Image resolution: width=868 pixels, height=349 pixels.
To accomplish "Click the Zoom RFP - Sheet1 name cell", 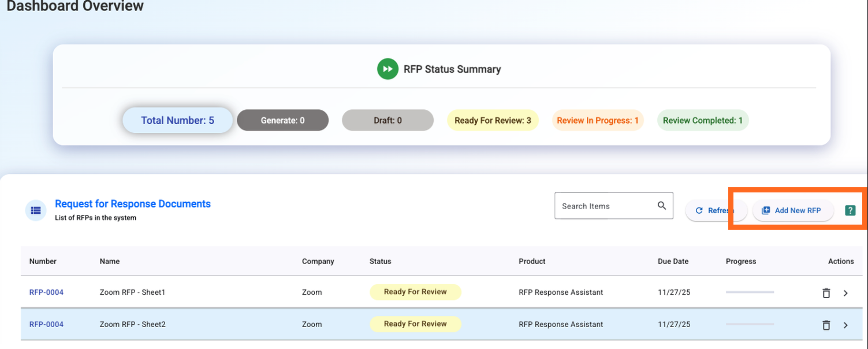I will [132, 292].
